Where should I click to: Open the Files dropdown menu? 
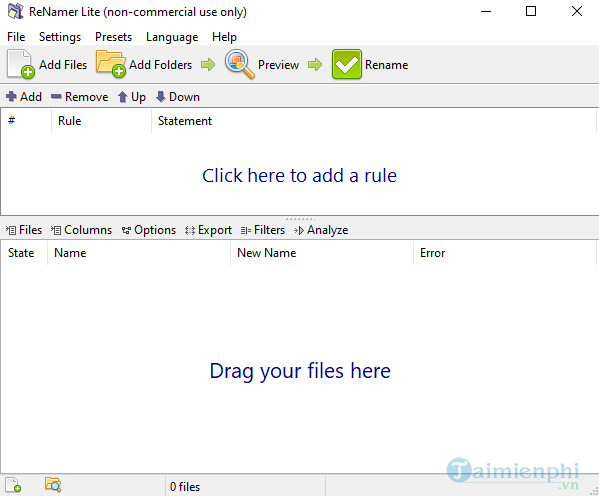point(24,230)
